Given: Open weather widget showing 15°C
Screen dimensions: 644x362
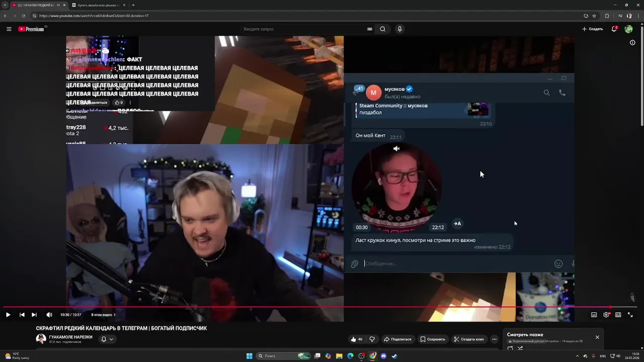Looking at the screenshot, I should [17, 356].
